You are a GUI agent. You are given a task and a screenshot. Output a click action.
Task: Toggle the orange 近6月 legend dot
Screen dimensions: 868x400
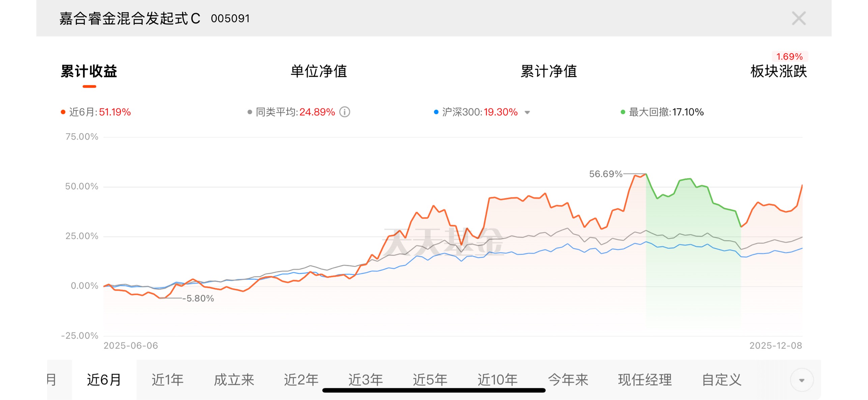63,112
